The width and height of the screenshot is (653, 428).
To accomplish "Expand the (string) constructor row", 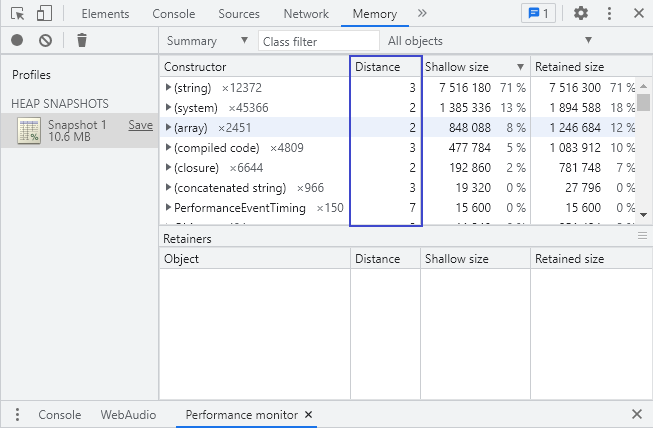I will click(168, 88).
